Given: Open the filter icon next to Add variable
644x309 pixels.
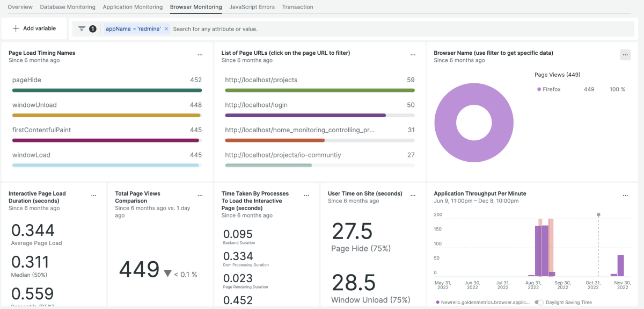Looking at the screenshot, I should click(82, 28).
